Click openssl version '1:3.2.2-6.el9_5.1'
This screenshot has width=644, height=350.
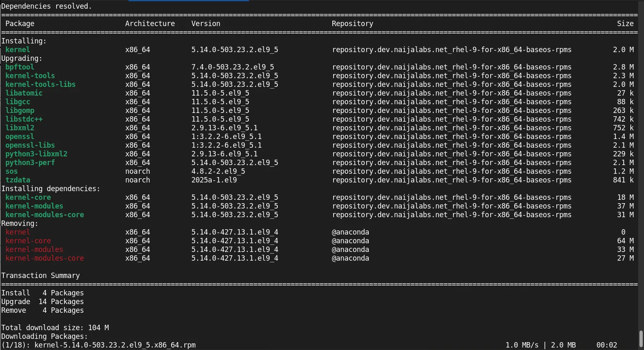(227, 137)
